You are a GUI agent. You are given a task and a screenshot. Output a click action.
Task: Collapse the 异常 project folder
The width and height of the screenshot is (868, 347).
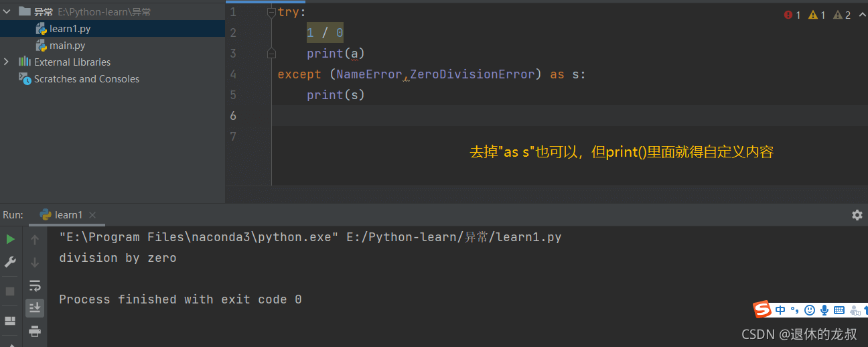pos(7,11)
